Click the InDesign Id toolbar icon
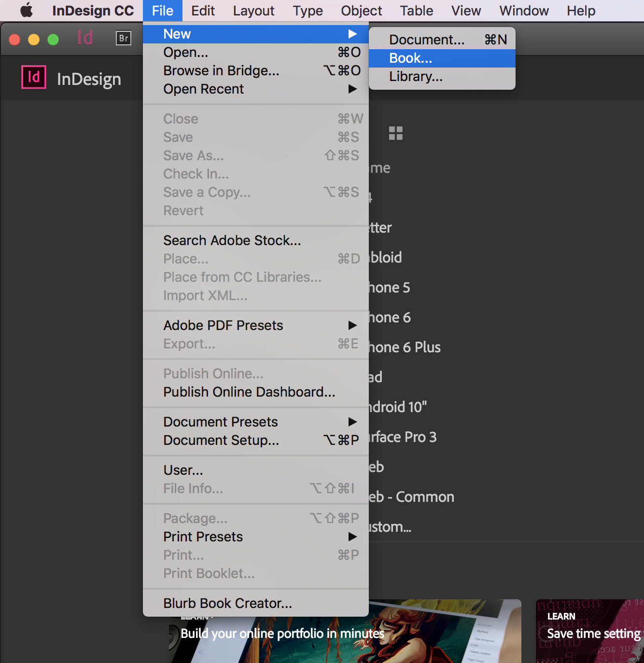Image resolution: width=644 pixels, height=663 pixels. point(85,38)
